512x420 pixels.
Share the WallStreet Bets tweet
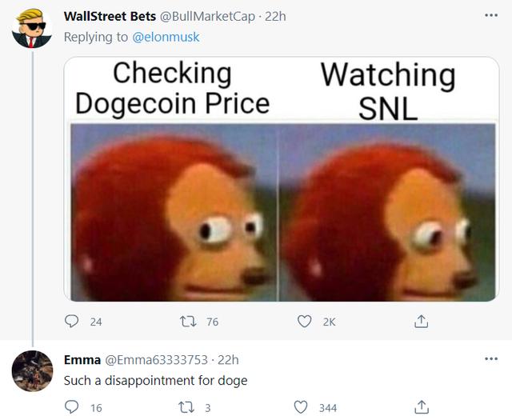pos(422,322)
